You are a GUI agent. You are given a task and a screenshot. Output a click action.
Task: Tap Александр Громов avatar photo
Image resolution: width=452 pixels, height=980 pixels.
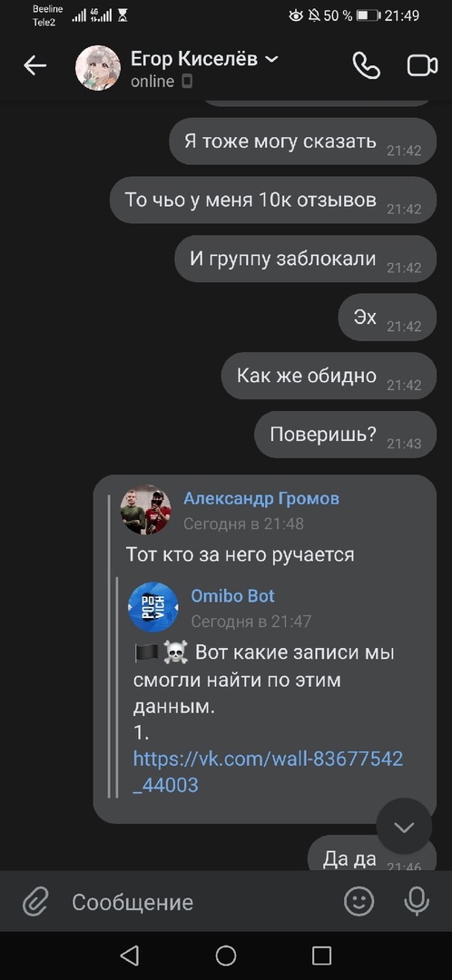[x=145, y=509]
